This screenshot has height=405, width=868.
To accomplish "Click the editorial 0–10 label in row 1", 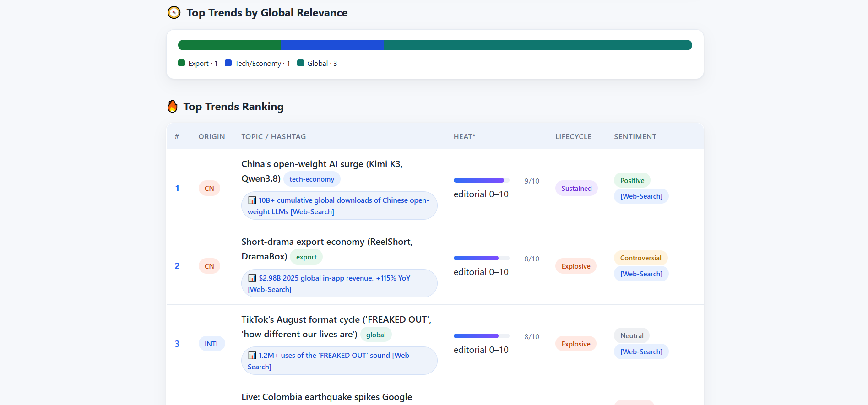I will 481,194.
